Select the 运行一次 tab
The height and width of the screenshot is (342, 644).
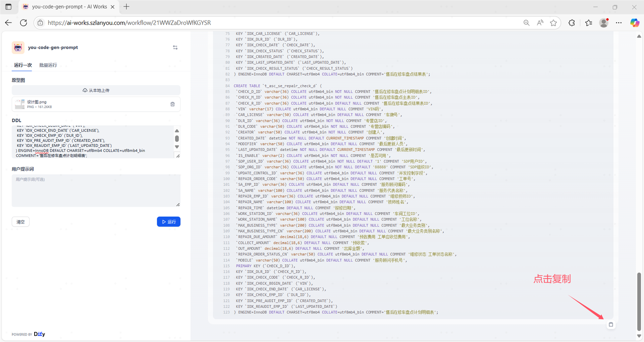(x=23, y=65)
